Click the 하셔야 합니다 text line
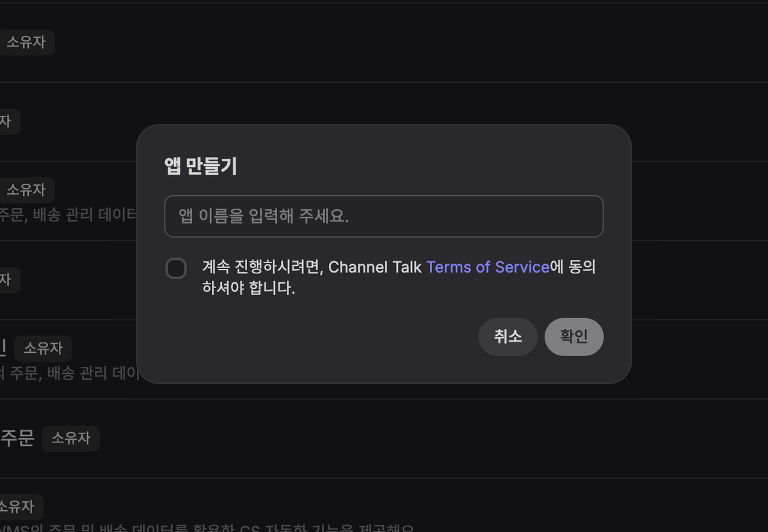This screenshot has width=768, height=532. pyautogui.click(x=248, y=289)
